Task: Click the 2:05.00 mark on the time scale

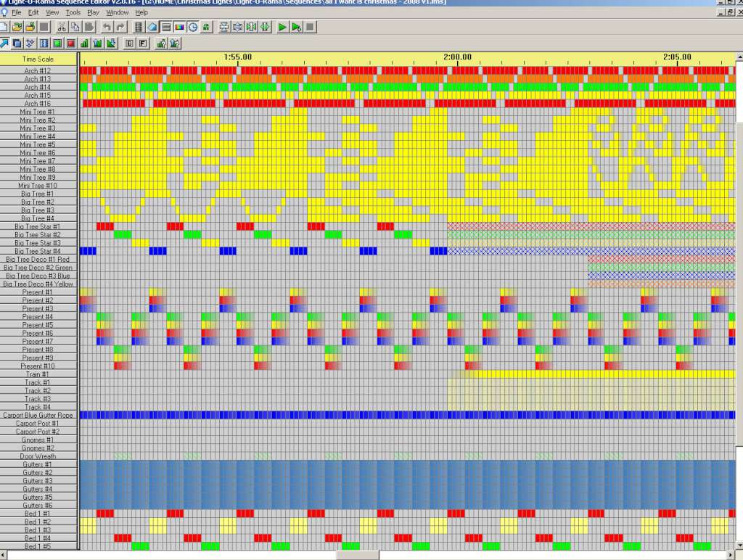Action: [677, 57]
